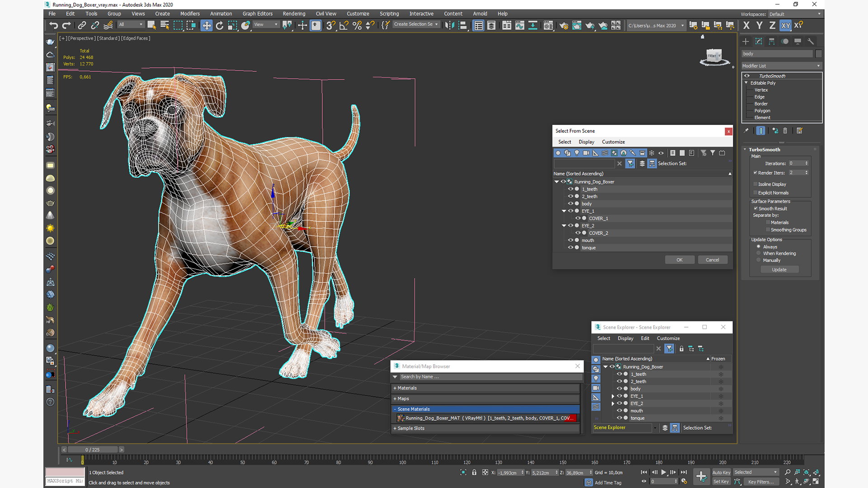Click the object color swatch beside body name

coord(818,54)
